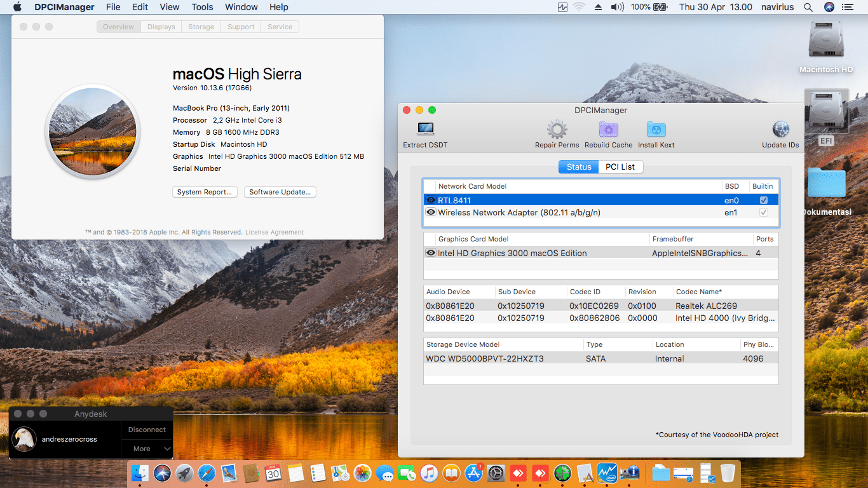Viewport: 868px width, 488px height.
Task: Toggle the eye icon beside the graphics card row
Action: coord(431,253)
